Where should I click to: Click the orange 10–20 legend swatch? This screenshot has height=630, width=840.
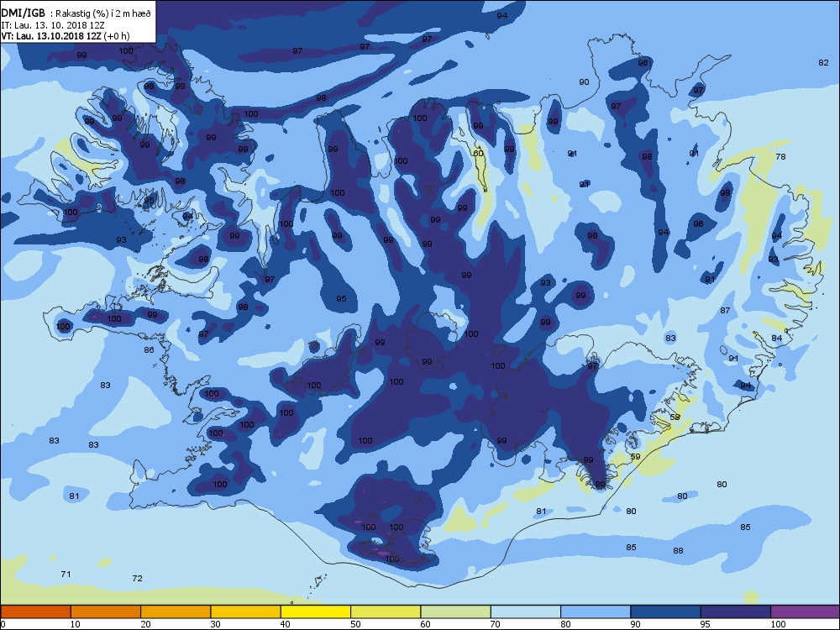[106, 612]
